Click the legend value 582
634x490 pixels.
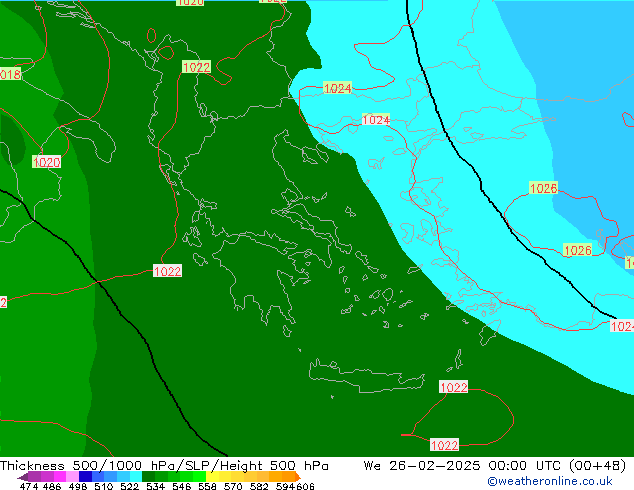coord(259,486)
